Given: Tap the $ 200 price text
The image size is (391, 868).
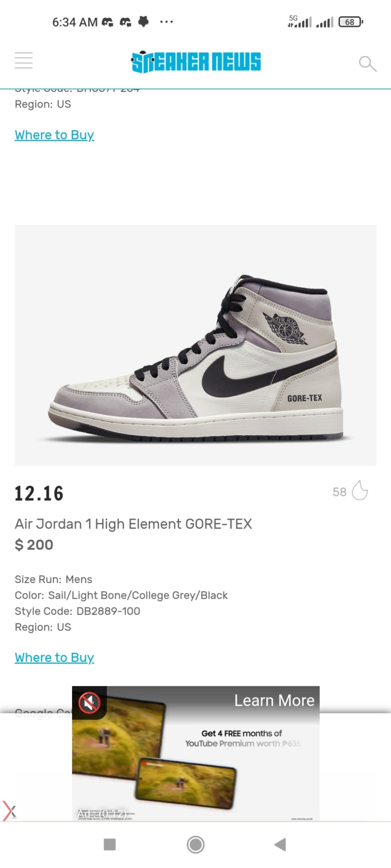Looking at the screenshot, I should point(34,545).
